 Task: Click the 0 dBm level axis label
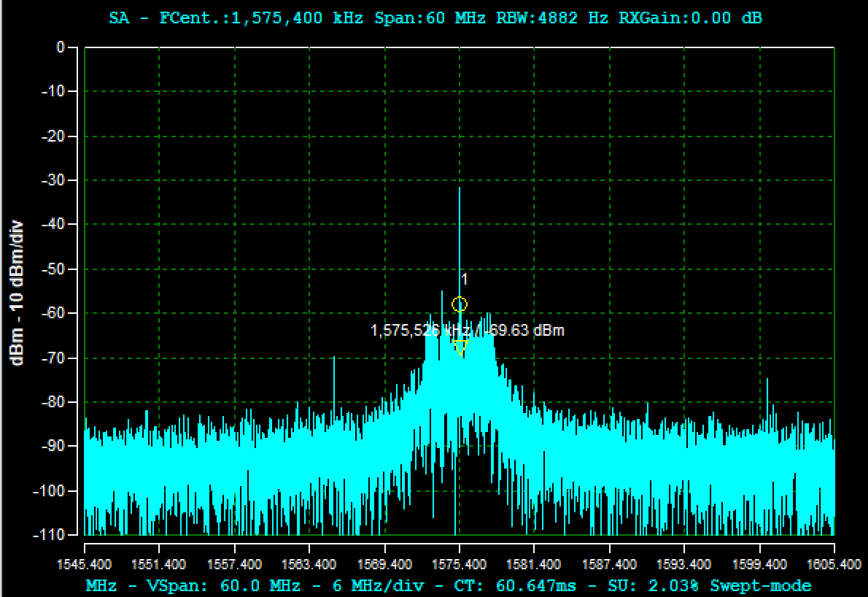tap(61, 47)
